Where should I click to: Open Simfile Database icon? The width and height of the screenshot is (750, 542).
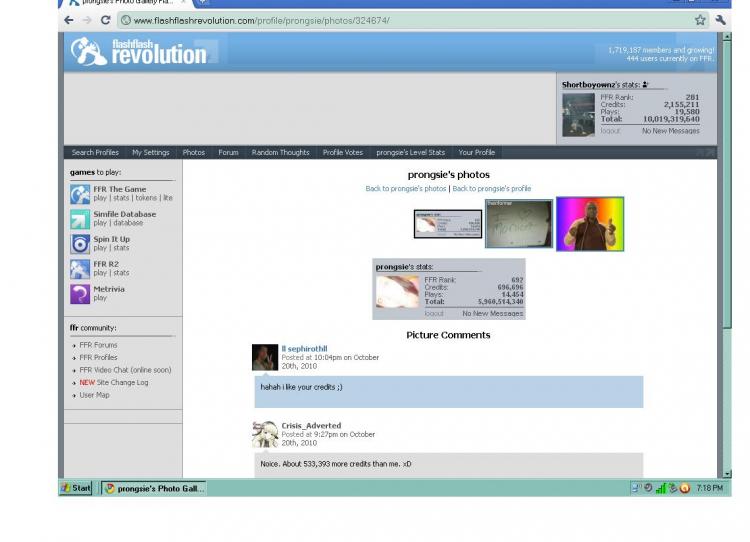tap(80, 219)
